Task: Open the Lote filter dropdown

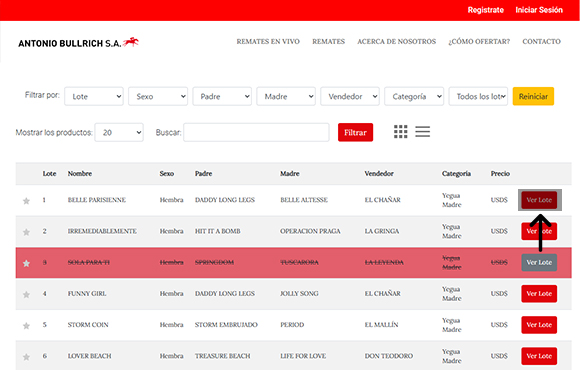Action: pyautogui.click(x=94, y=96)
